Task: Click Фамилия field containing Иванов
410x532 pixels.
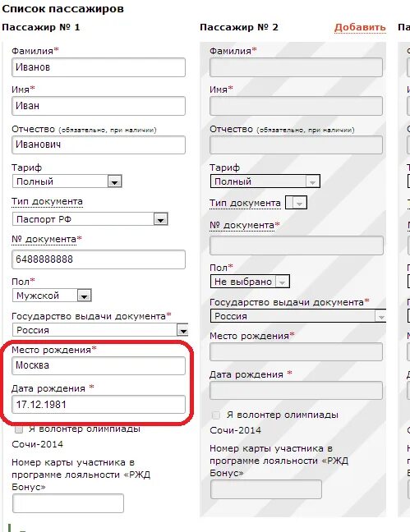Action: (99, 67)
